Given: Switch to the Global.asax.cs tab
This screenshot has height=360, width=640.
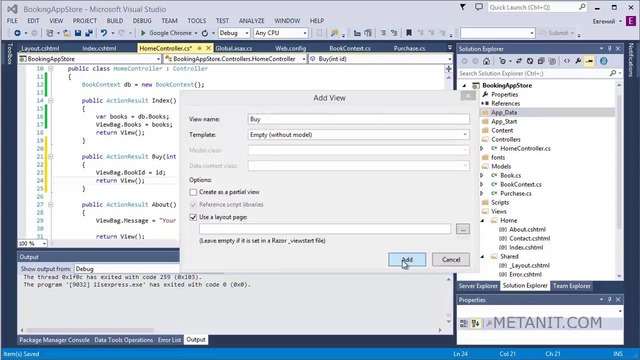Looking at the screenshot, I should click(233, 48).
